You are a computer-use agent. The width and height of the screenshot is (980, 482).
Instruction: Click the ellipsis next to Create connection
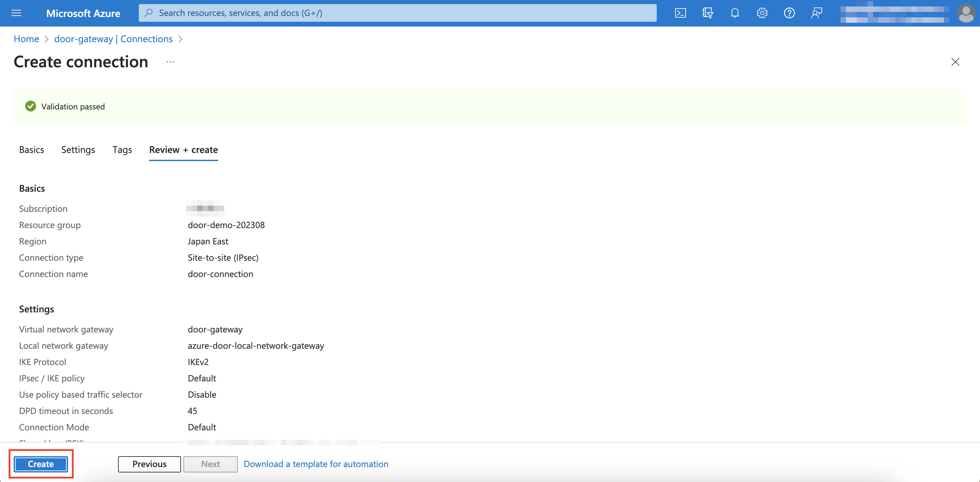[170, 62]
